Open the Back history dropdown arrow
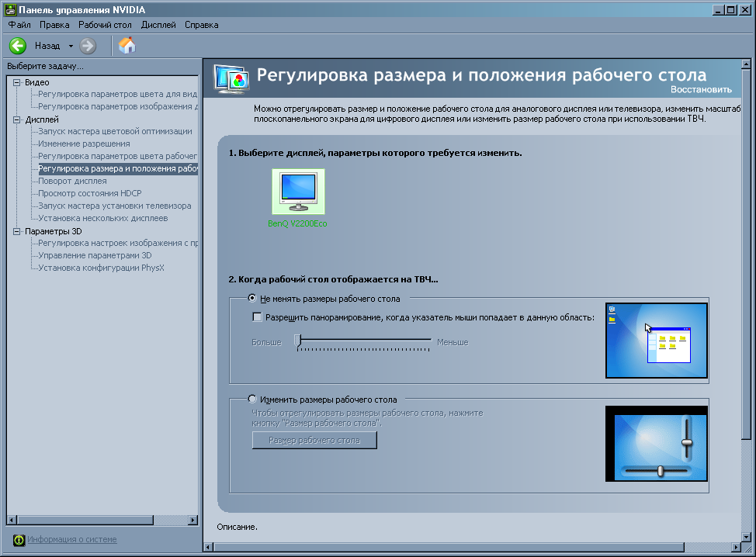Image resolution: width=756 pixels, height=557 pixels. point(71,47)
